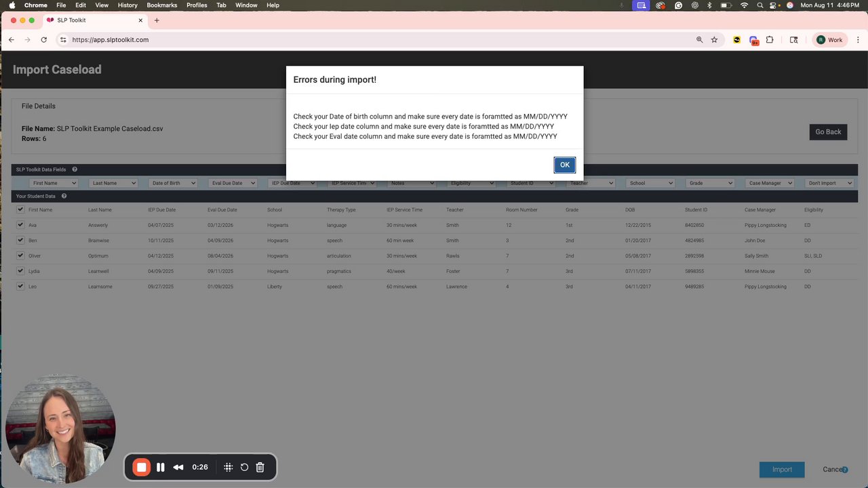Open the page zoom magnifier icon
This screenshot has height=488, width=868.
(x=700, y=40)
